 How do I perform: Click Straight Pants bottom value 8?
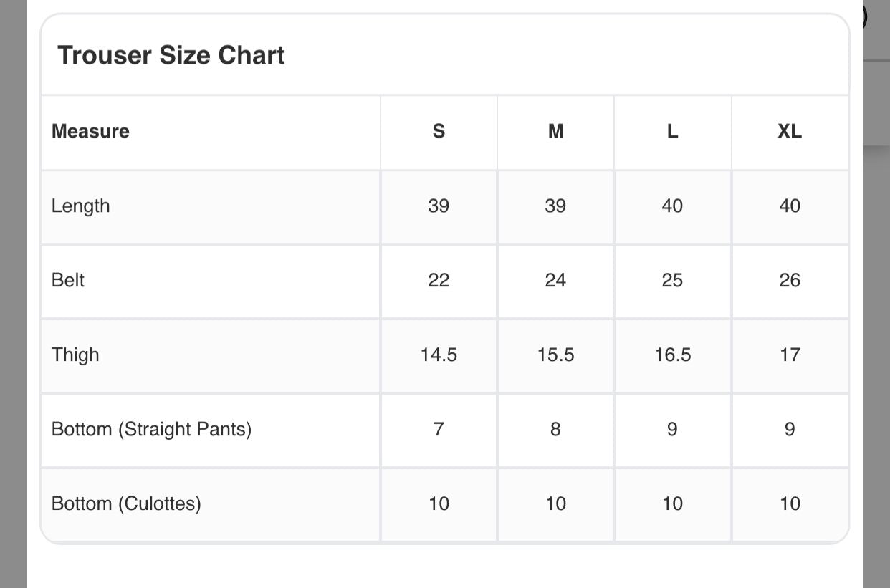pyautogui.click(x=555, y=429)
